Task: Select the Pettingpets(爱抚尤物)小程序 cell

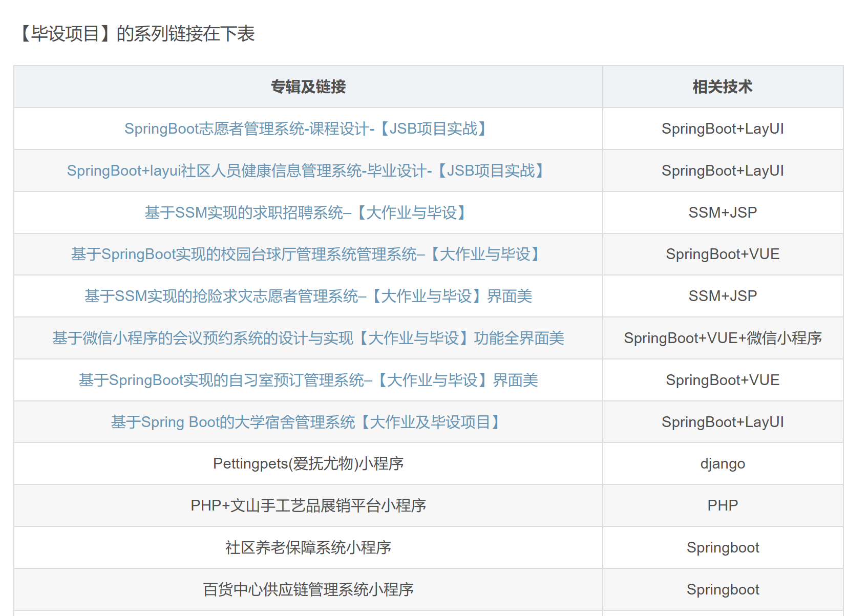Action: [308, 463]
